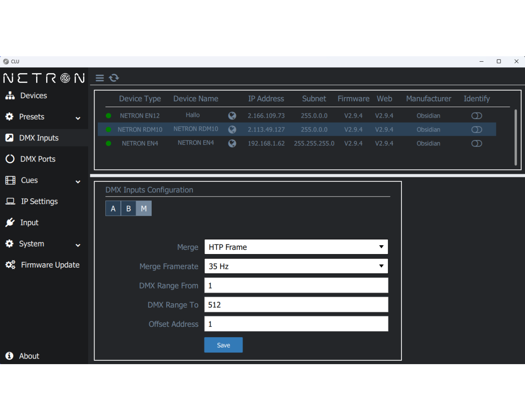525x420 pixels.
Task: Click green status dot of NETRON RDM10
Action: [x=108, y=129]
